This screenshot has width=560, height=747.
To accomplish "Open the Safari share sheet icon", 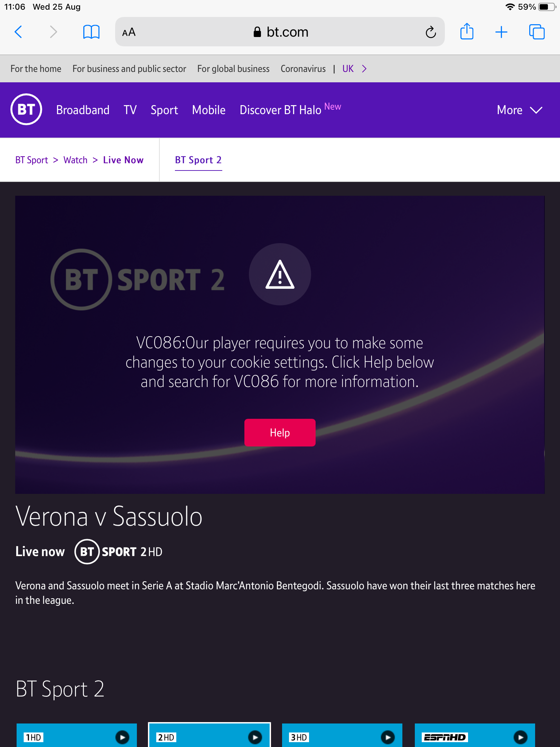I will click(x=467, y=31).
